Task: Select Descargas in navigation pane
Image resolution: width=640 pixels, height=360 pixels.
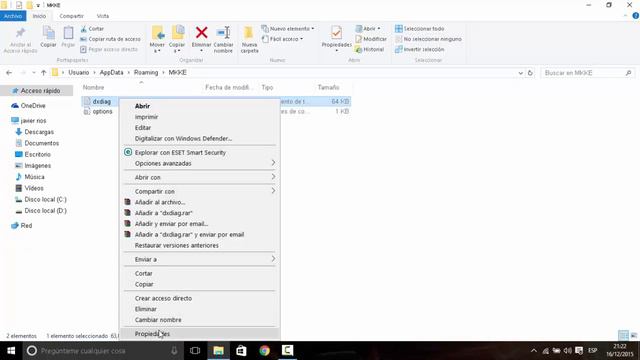Action: [35, 132]
